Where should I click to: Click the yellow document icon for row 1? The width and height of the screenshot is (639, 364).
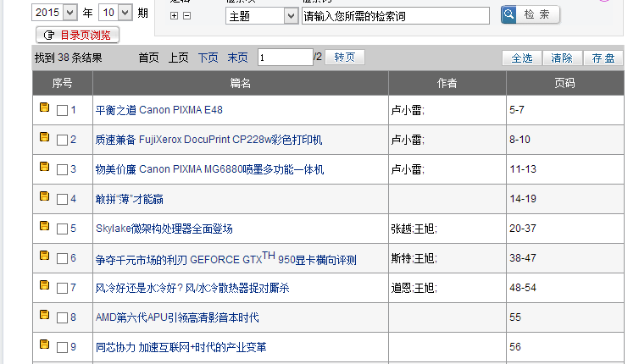(44, 107)
